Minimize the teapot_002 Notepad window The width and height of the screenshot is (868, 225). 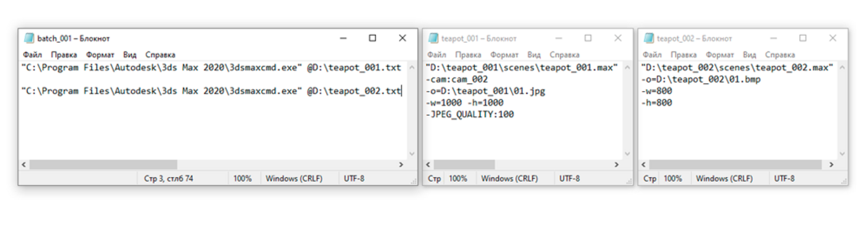click(774, 38)
